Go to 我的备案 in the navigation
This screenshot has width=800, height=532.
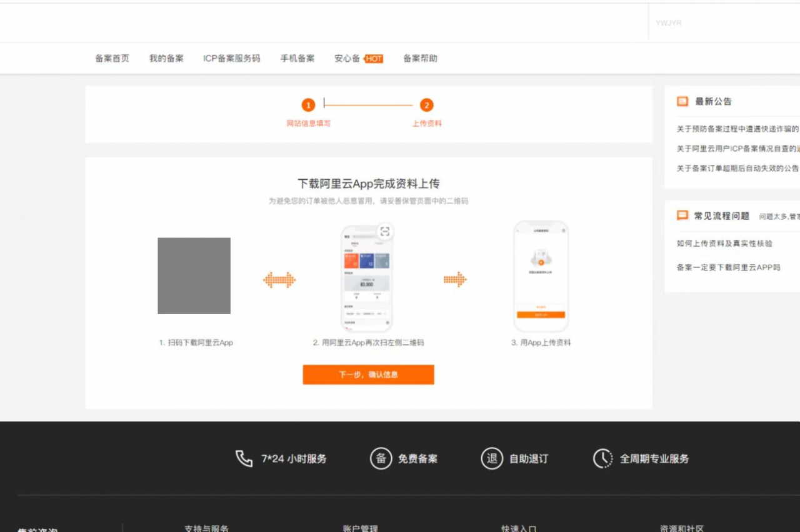[166, 59]
